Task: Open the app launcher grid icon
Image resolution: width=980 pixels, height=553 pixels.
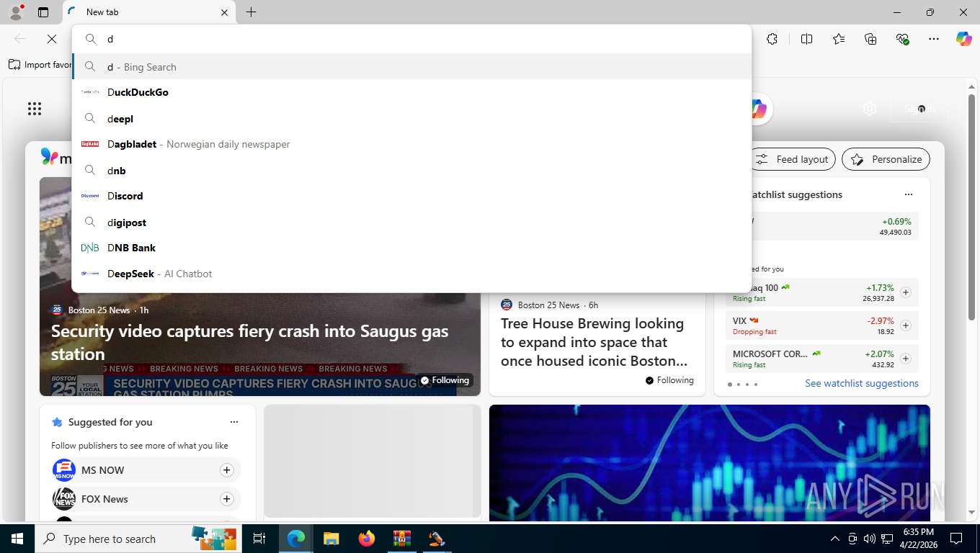Action: click(35, 109)
